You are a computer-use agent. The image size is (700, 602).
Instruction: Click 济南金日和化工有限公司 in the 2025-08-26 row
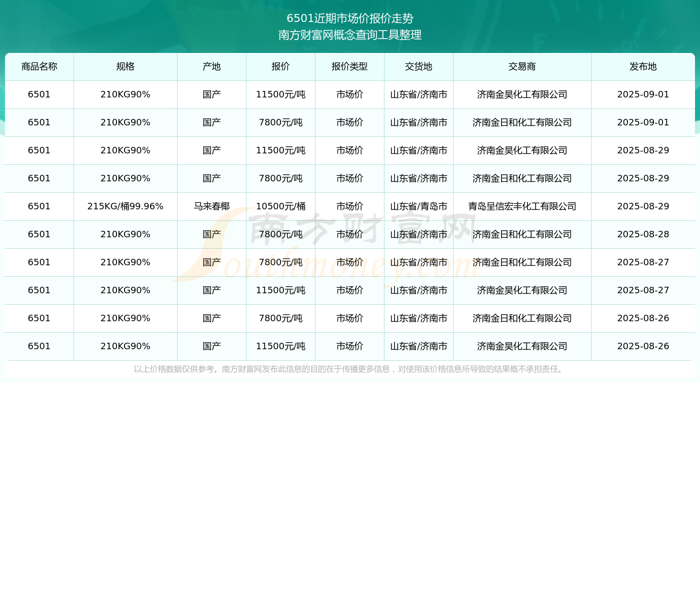point(522,318)
